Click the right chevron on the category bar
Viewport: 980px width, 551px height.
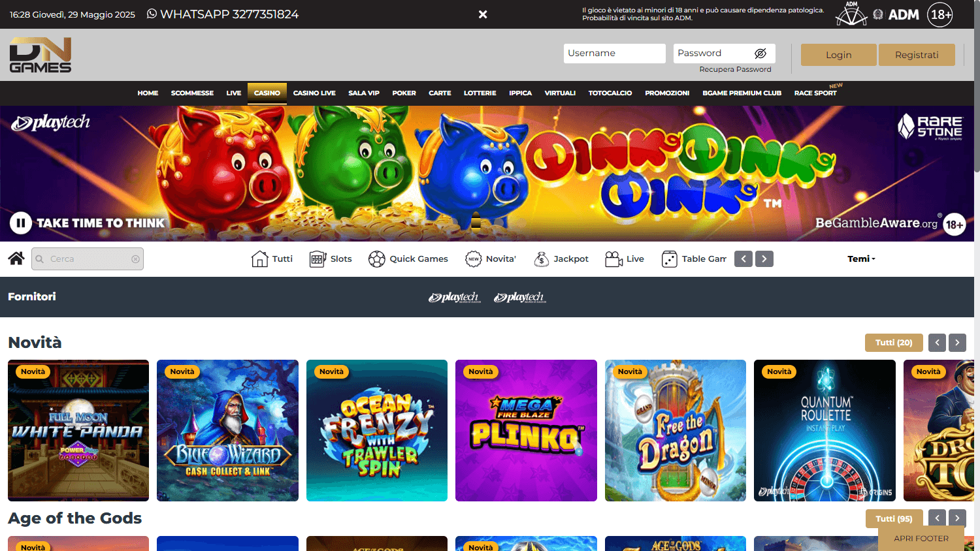point(764,259)
